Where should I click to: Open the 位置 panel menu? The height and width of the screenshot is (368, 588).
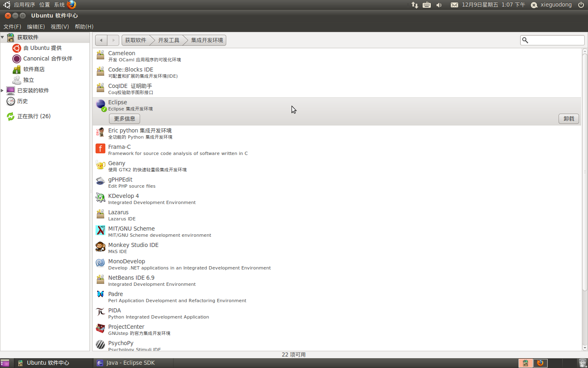pyautogui.click(x=45, y=5)
